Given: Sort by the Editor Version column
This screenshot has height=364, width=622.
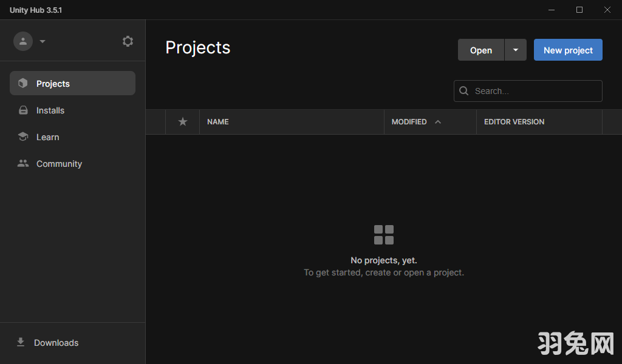Looking at the screenshot, I should (514, 122).
